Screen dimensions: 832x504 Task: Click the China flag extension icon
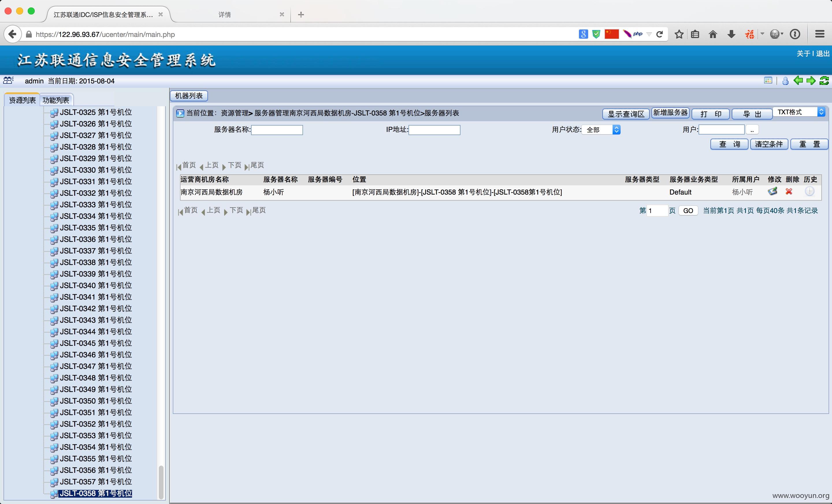(x=612, y=34)
